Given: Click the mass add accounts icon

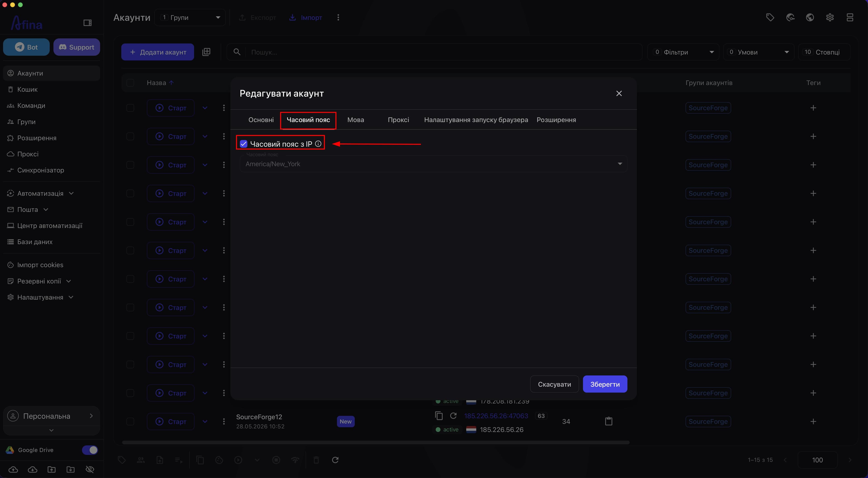Looking at the screenshot, I should 206,52.
